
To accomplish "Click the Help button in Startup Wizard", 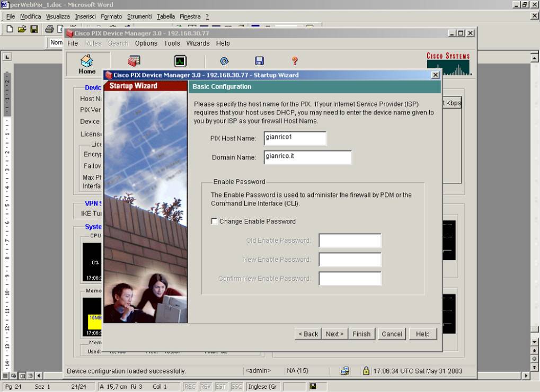I will click(x=422, y=334).
